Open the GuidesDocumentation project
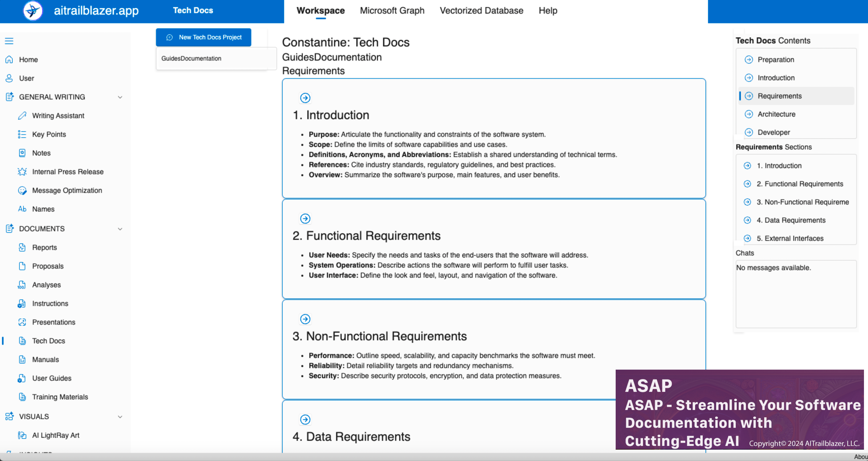The width and height of the screenshot is (868, 461). coord(192,59)
